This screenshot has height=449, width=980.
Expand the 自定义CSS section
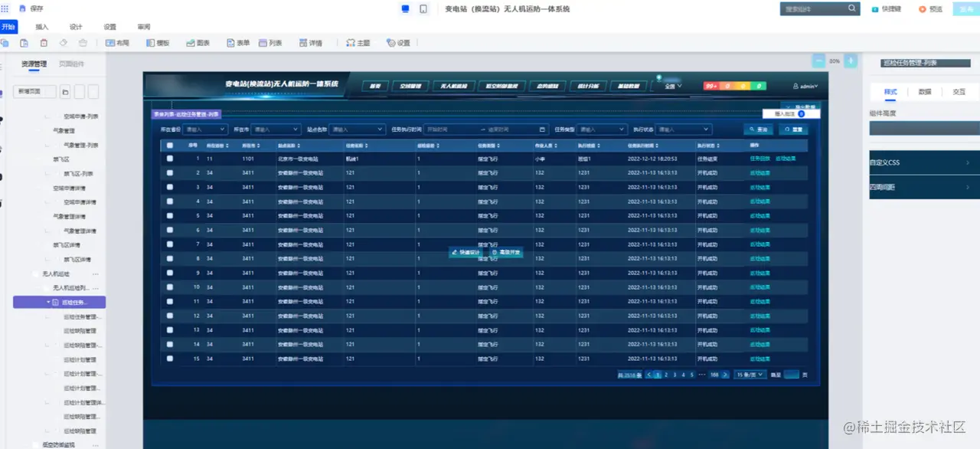924,162
